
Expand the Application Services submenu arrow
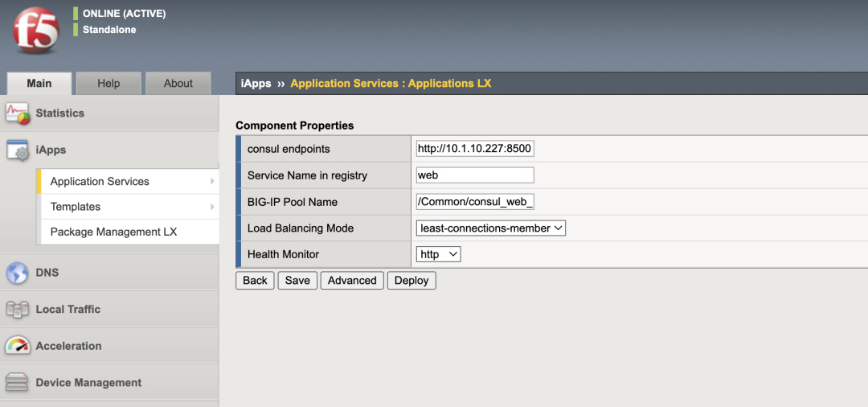pos(212,181)
